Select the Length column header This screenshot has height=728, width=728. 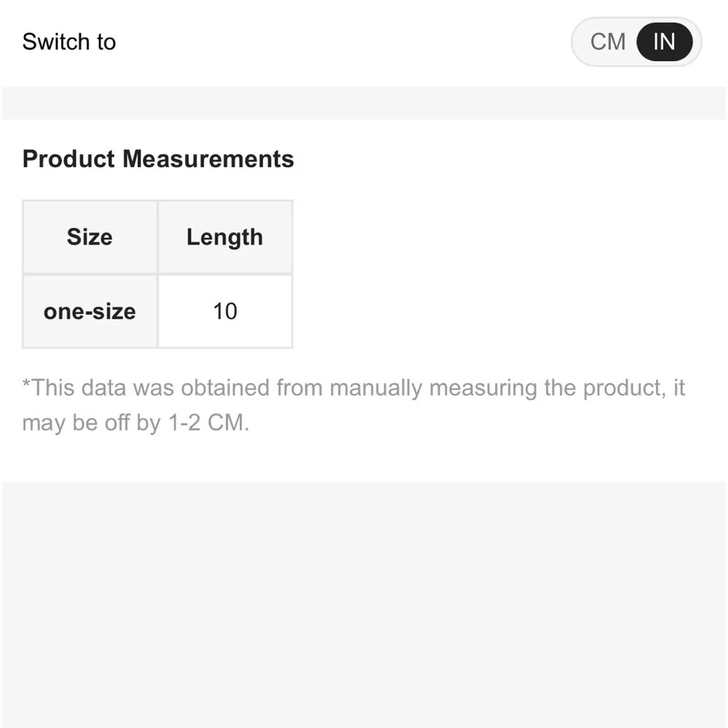coord(224,237)
